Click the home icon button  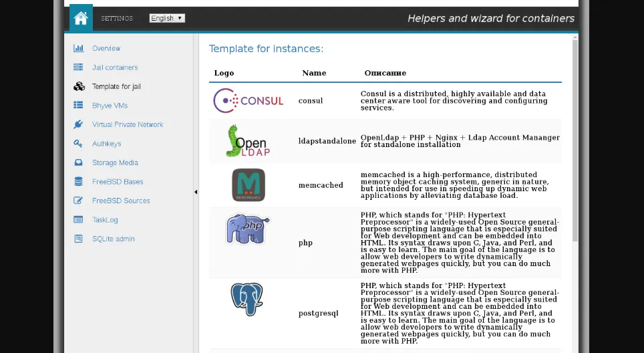tap(81, 18)
